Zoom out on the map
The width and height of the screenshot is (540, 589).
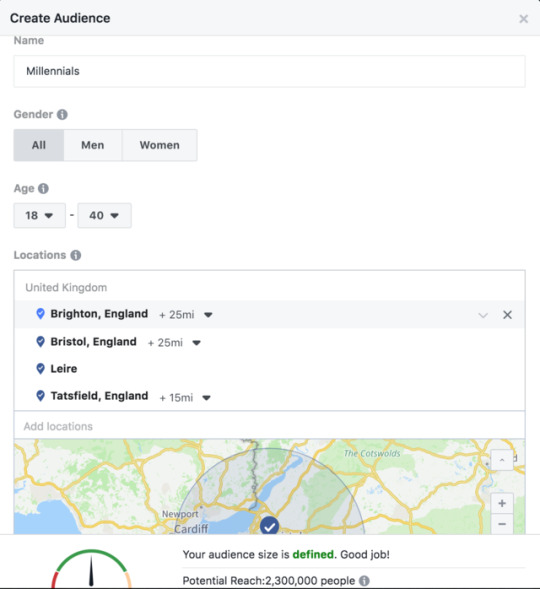click(x=502, y=524)
